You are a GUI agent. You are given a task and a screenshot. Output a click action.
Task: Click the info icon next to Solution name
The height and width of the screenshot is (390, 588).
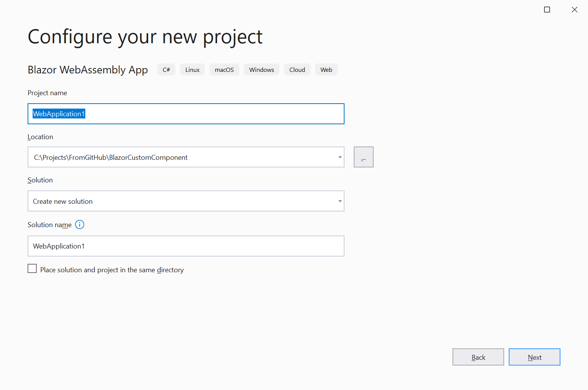coord(80,224)
